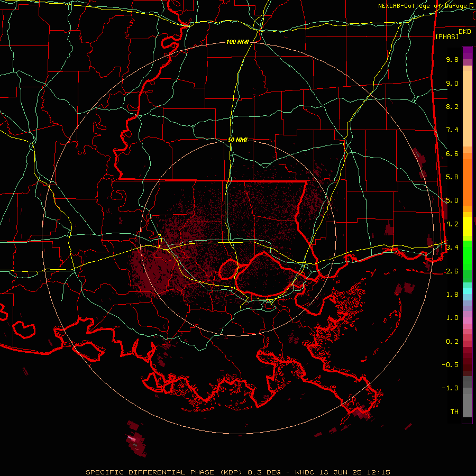Select the -0.5 value on the scale
The height and width of the screenshot is (476, 476).
click(450, 365)
